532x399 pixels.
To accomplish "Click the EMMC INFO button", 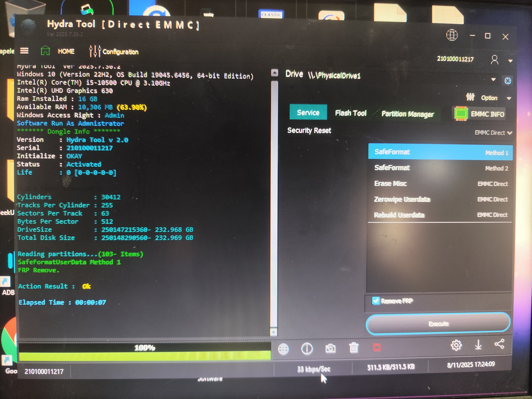I will [x=479, y=114].
